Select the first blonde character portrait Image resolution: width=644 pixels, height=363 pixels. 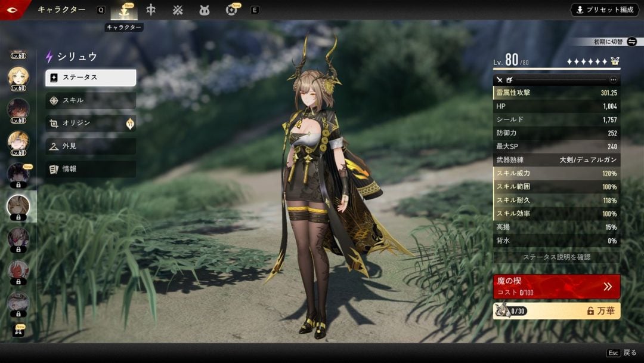18,76
